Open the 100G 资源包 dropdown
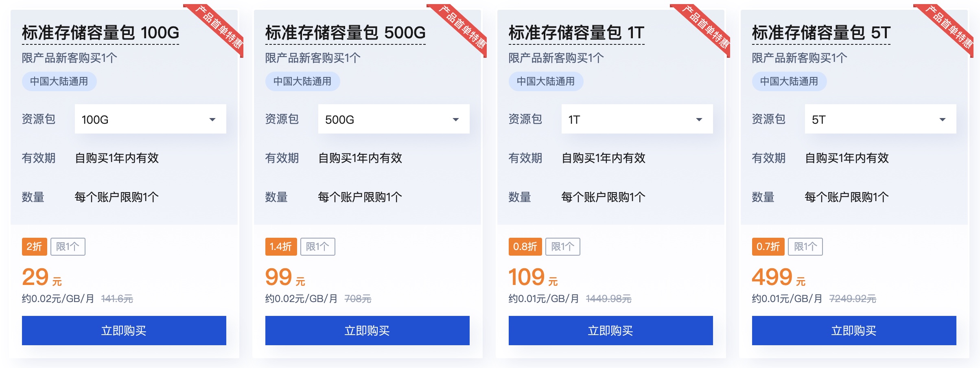The width and height of the screenshot is (980, 368). tap(151, 119)
